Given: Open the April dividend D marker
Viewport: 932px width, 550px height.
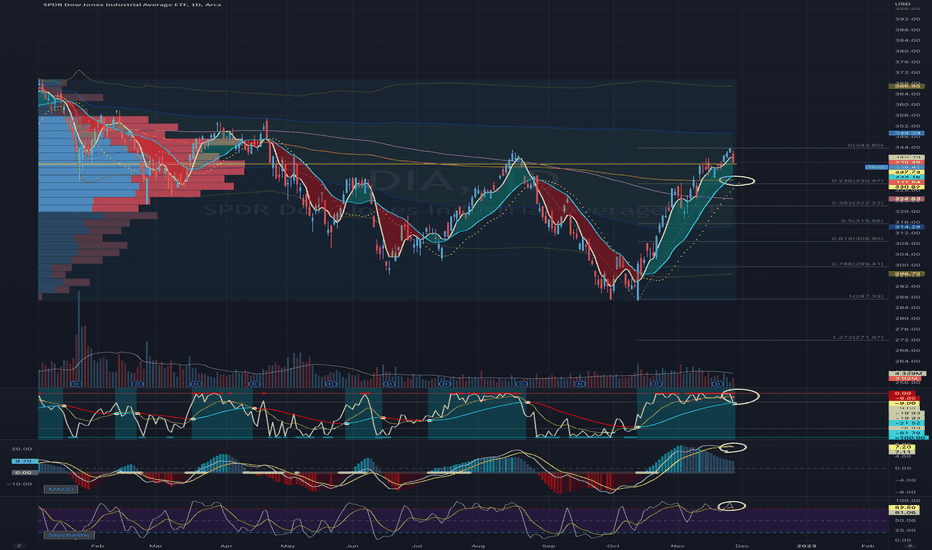Looking at the screenshot, I should pyautogui.click(x=254, y=384).
